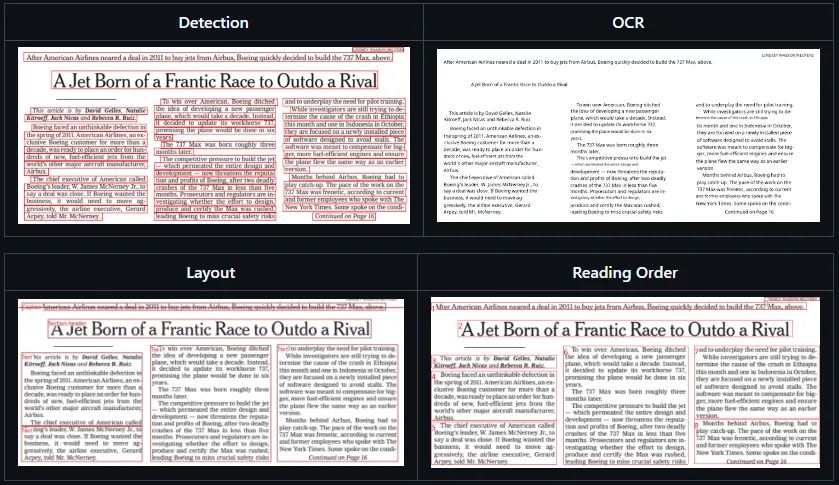
Task: Open the Reading Order example image
Action: click(x=625, y=382)
